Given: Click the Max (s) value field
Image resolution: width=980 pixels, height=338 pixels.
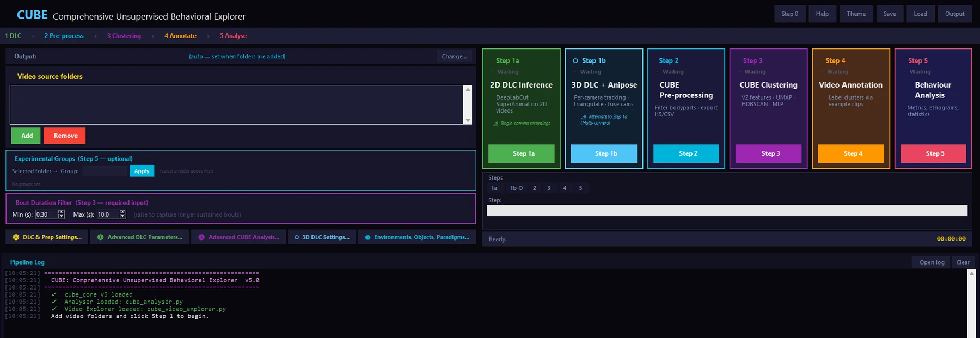Looking at the screenshot, I should [108, 214].
